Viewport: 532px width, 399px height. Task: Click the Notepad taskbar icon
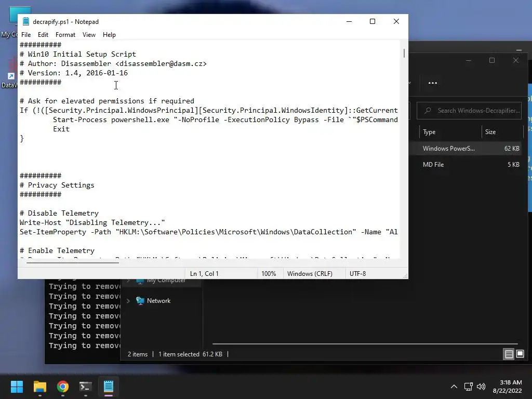109,387
